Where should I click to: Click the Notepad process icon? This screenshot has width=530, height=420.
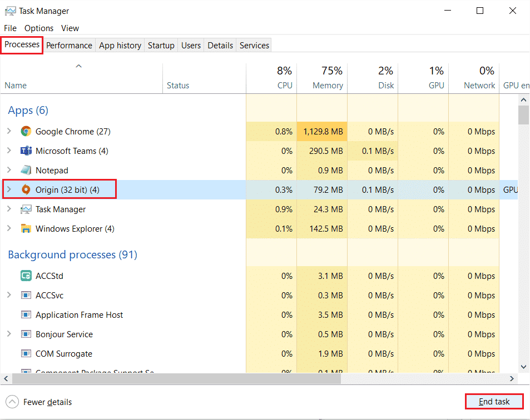(26, 170)
